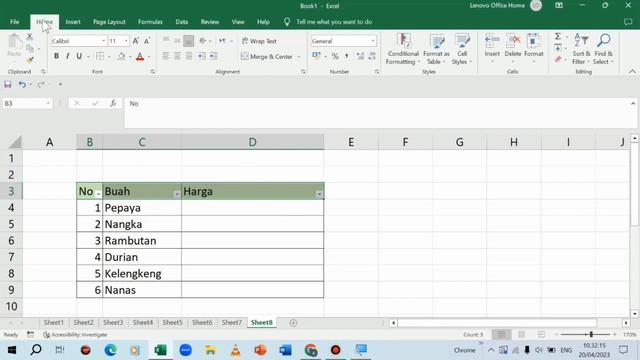The height and width of the screenshot is (360, 640).
Task: Open the File tab
Action: coord(15,22)
